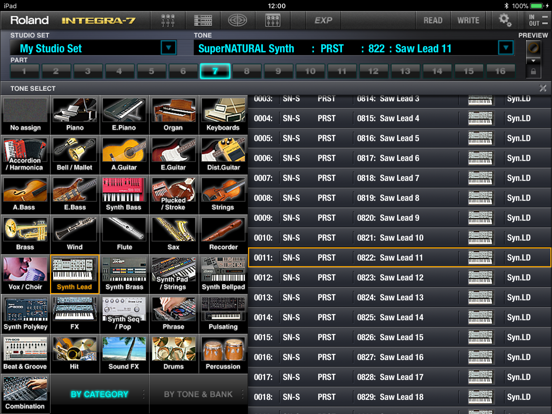Expand the Tone dropdown arrow
This screenshot has width=552, height=414.
[x=506, y=48]
